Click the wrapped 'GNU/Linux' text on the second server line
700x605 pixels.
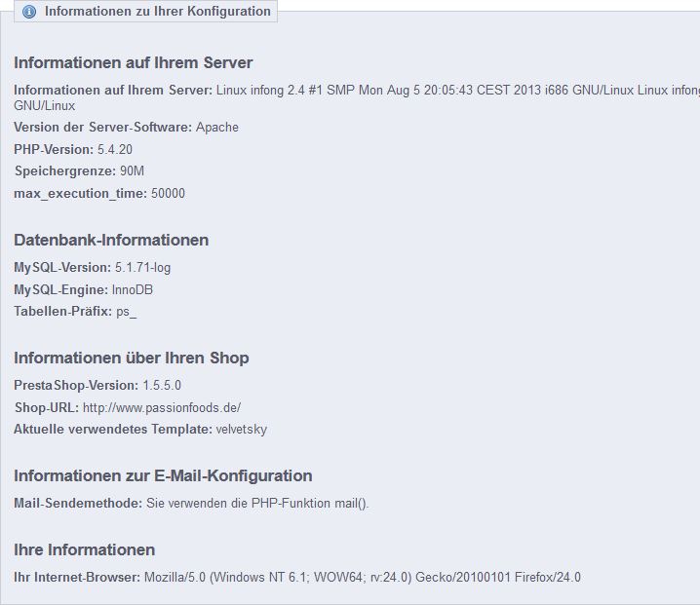click(45, 106)
